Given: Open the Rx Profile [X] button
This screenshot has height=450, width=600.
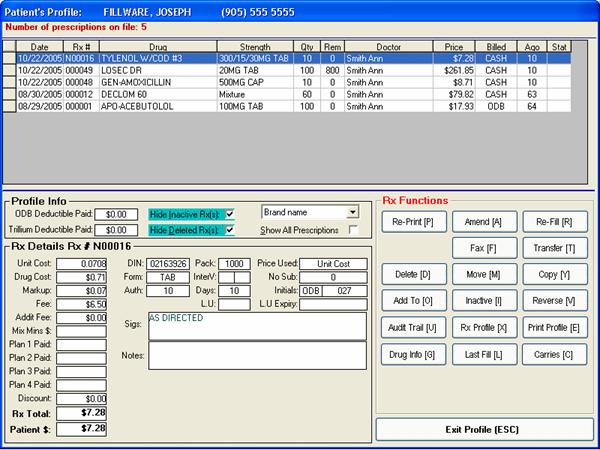Looking at the screenshot, I should (x=484, y=328).
